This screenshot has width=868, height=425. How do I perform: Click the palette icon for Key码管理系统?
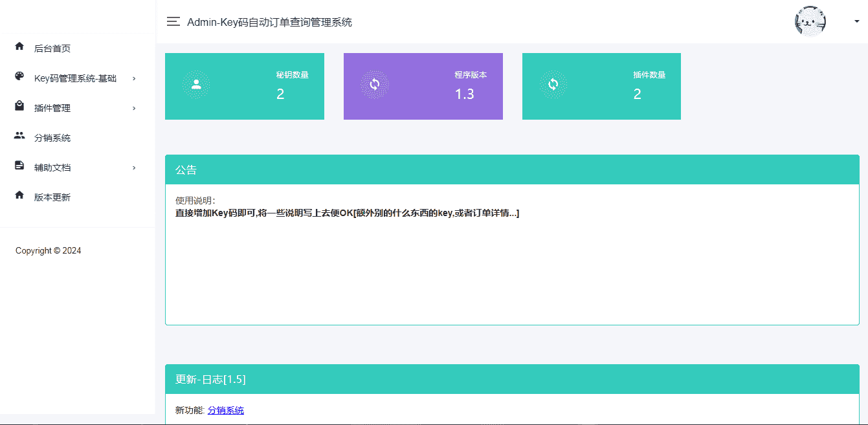(x=19, y=76)
